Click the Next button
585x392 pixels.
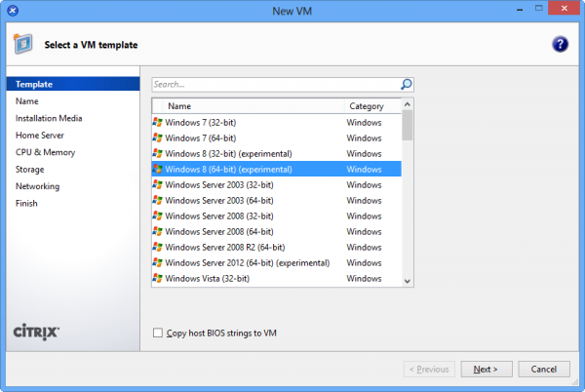(x=487, y=370)
